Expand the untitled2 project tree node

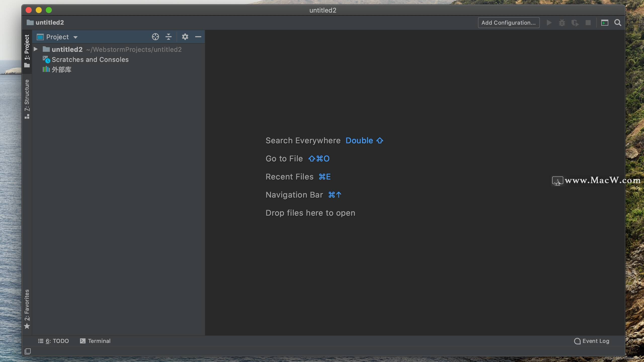pyautogui.click(x=36, y=49)
